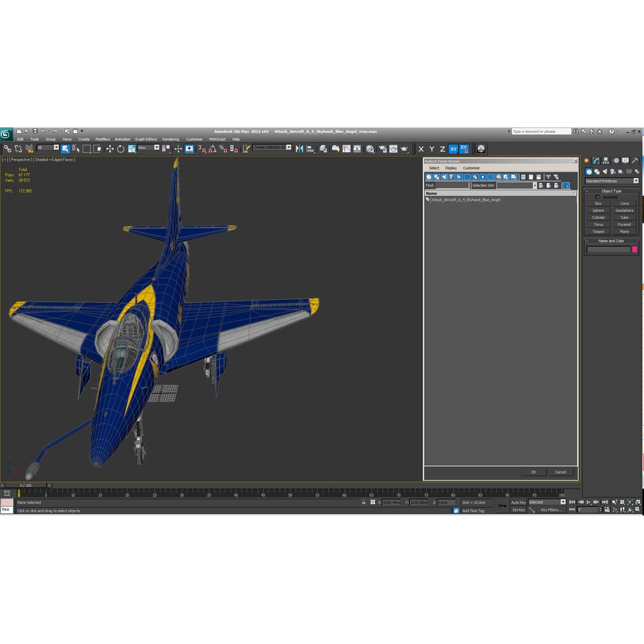This screenshot has width=644, height=644.
Task: Click the Align tool icon
Action: (x=311, y=148)
